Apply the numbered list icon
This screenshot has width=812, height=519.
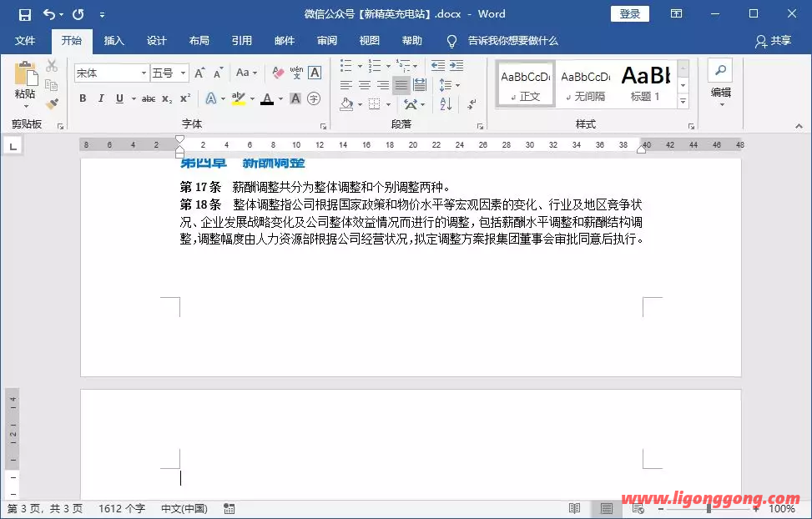(x=375, y=66)
